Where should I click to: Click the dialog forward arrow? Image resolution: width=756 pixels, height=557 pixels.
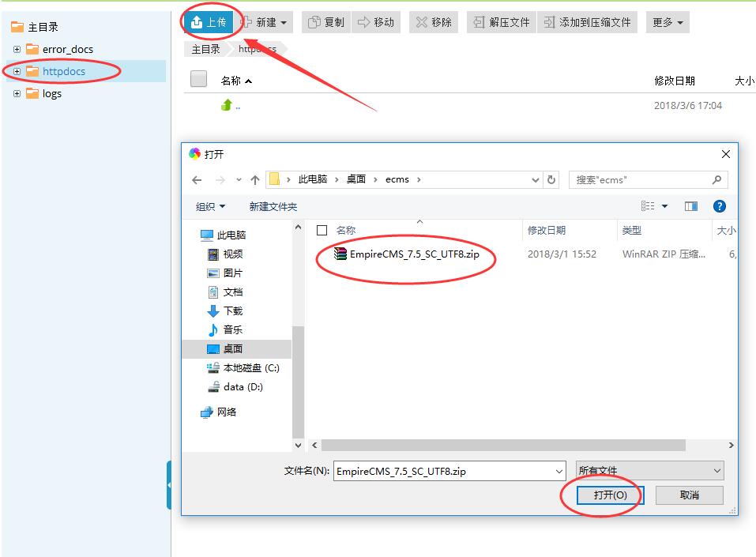(220, 180)
